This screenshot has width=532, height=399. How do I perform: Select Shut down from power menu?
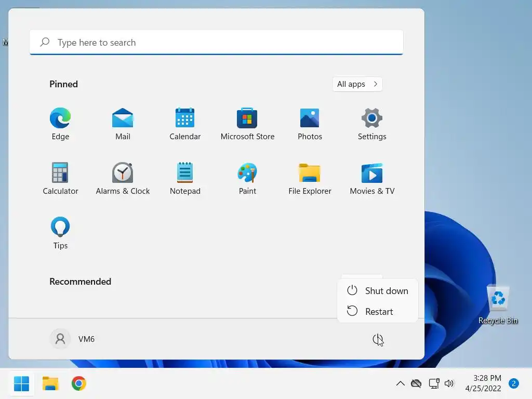(x=378, y=291)
